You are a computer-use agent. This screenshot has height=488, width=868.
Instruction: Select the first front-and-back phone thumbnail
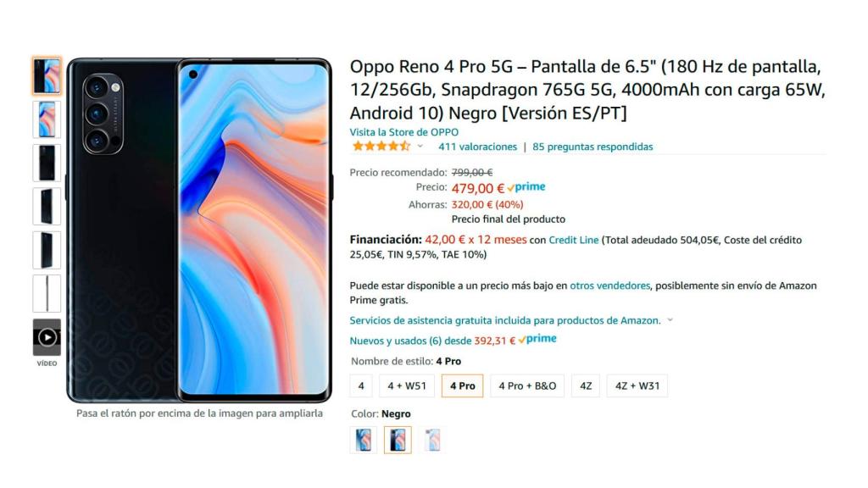point(47,75)
